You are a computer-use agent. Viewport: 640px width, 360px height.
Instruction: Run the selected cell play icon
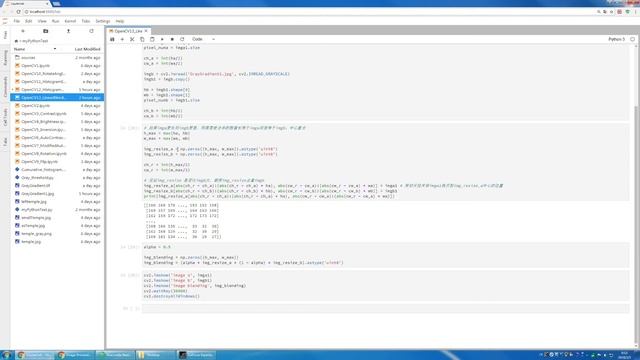click(162, 39)
